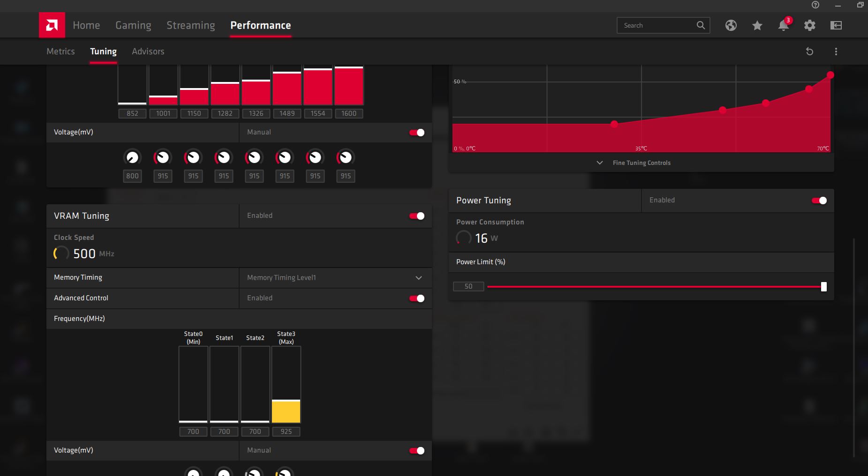Screen dimensions: 868x476
Task: Disable Power Tuning toggle
Action: pyautogui.click(x=819, y=201)
